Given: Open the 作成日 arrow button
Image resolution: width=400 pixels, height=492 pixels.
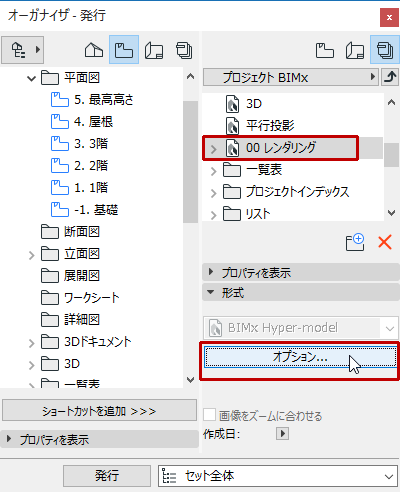Looking at the screenshot, I should 282,434.
